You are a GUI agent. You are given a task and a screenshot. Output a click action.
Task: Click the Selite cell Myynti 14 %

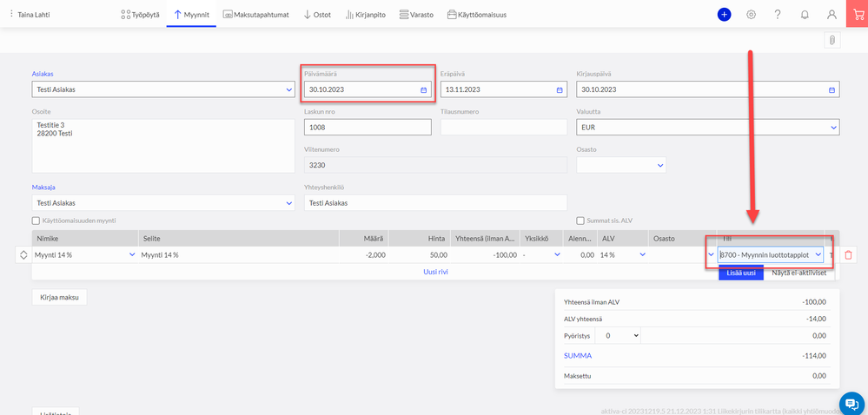tap(239, 255)
